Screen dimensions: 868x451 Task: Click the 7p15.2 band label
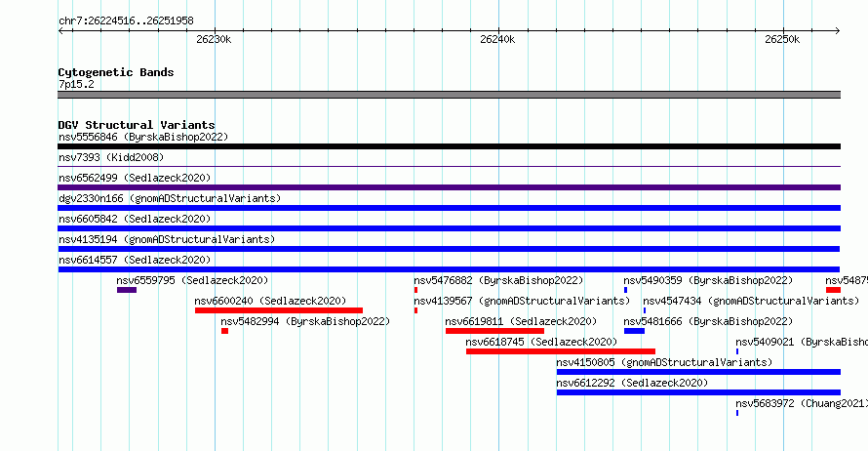tap(76, 84)
